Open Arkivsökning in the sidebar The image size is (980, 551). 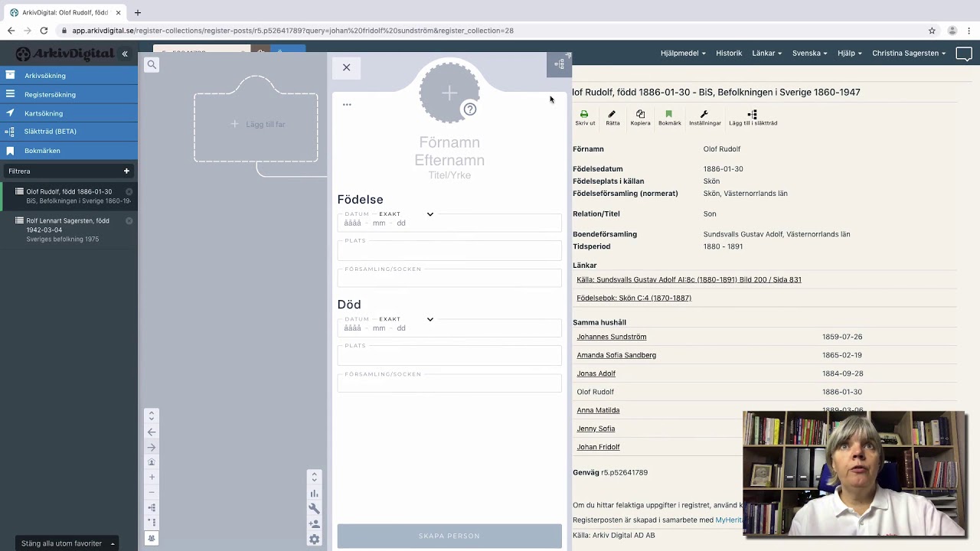coord(69,76)
